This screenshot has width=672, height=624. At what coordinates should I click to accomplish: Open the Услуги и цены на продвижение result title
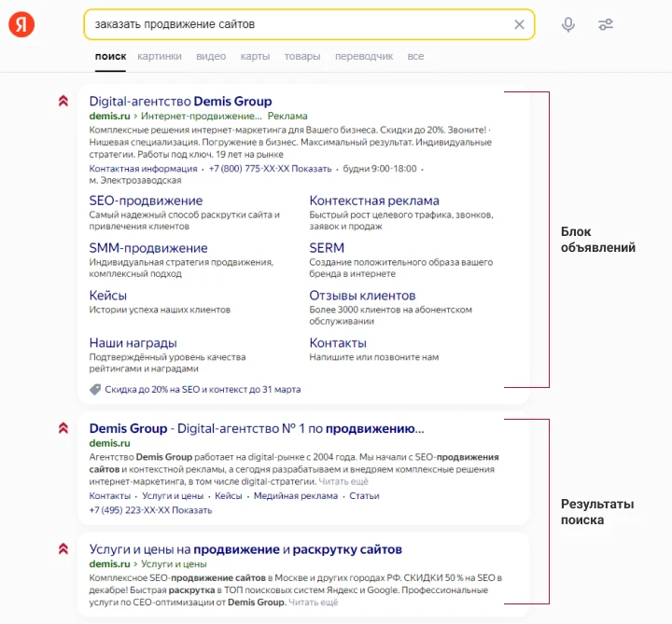[245, 549]
